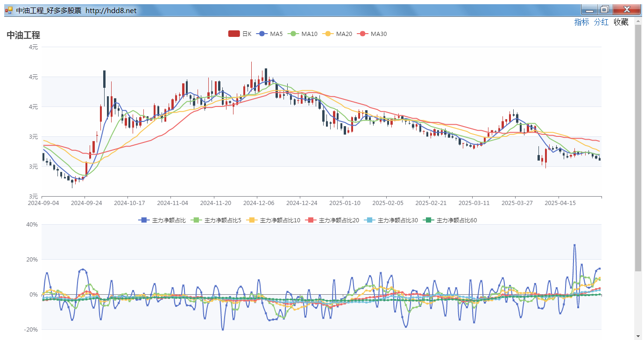This screenshot has width=644, height=340.
Task: Click the 2024-11-20 date axis label
Action: [215, 203]
